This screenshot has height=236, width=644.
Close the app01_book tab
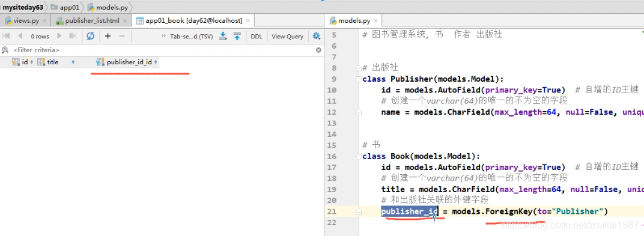(248, 20)
